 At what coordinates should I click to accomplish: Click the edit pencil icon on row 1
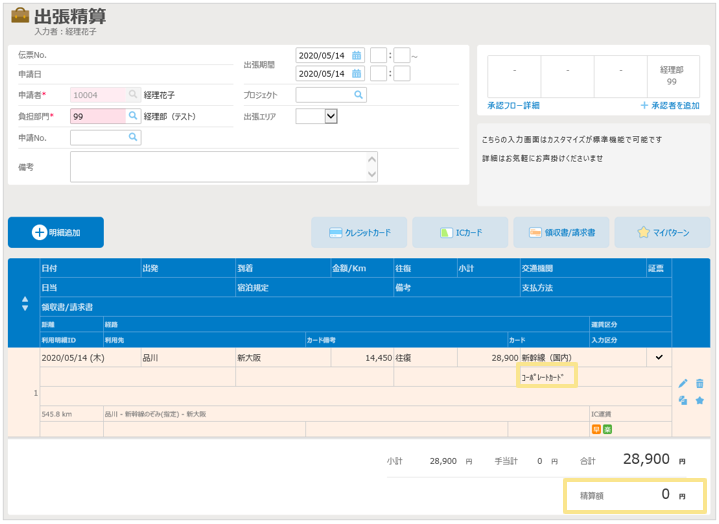[683, 383]
